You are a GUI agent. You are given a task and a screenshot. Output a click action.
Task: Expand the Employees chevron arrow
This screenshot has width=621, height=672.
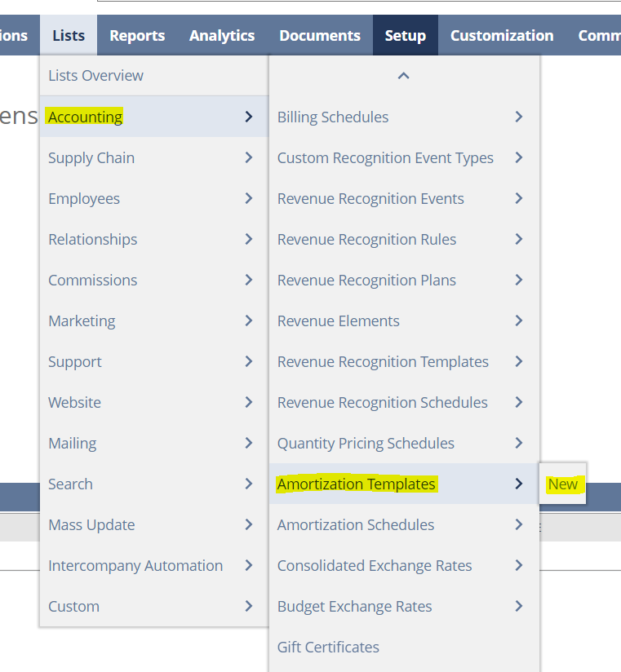(249, 198)
